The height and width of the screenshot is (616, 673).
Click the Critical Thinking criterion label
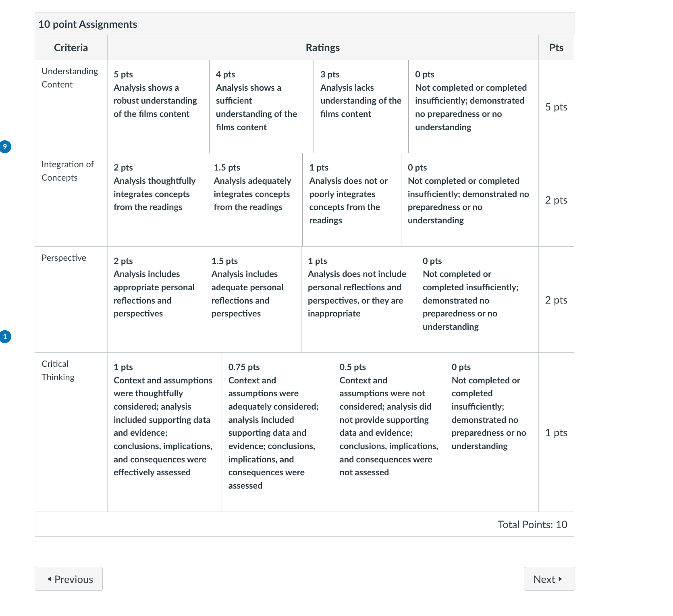tap(58, 370)
